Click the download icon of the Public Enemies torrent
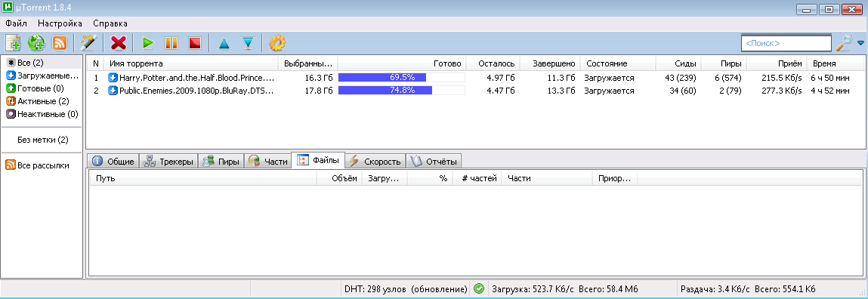This screenshot has height=299, width=868. [x=113, y=91]
